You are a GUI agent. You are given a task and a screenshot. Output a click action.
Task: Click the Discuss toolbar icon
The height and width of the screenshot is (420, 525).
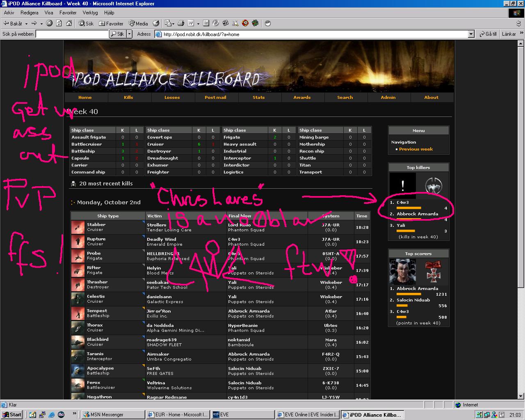tap(206, 23)
